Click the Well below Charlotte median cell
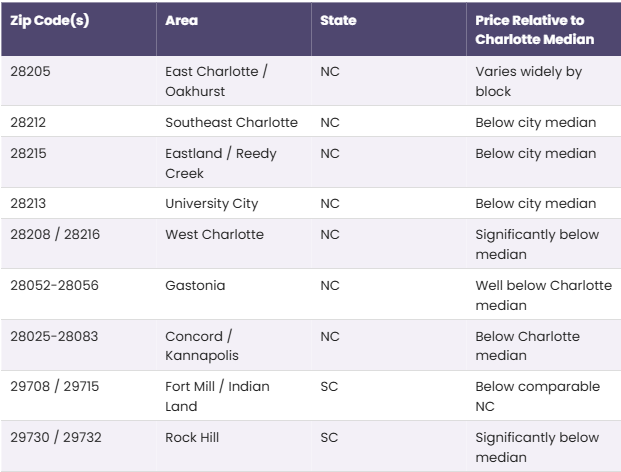The width and height of the screenshot is (621, 472). (543, 295)
